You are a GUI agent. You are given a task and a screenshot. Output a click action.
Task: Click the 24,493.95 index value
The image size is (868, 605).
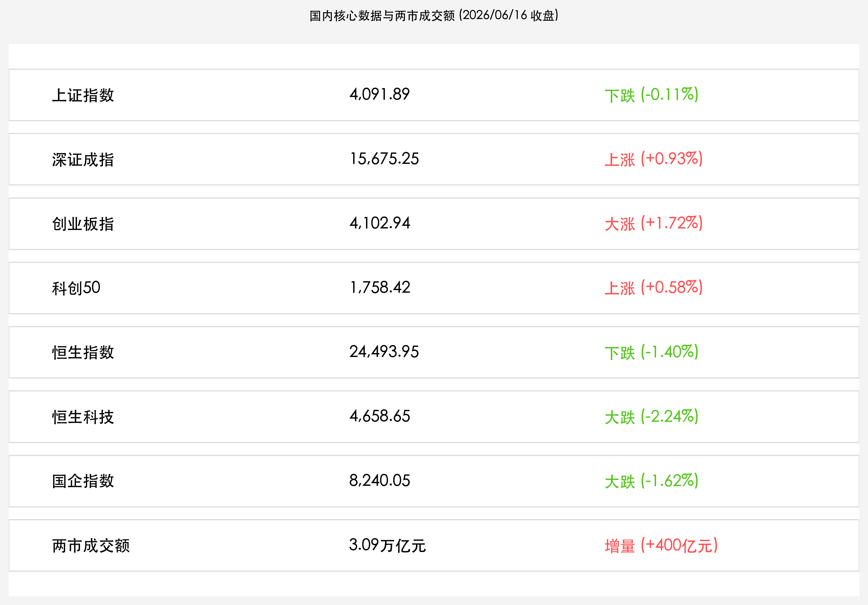tap(384, 352)
